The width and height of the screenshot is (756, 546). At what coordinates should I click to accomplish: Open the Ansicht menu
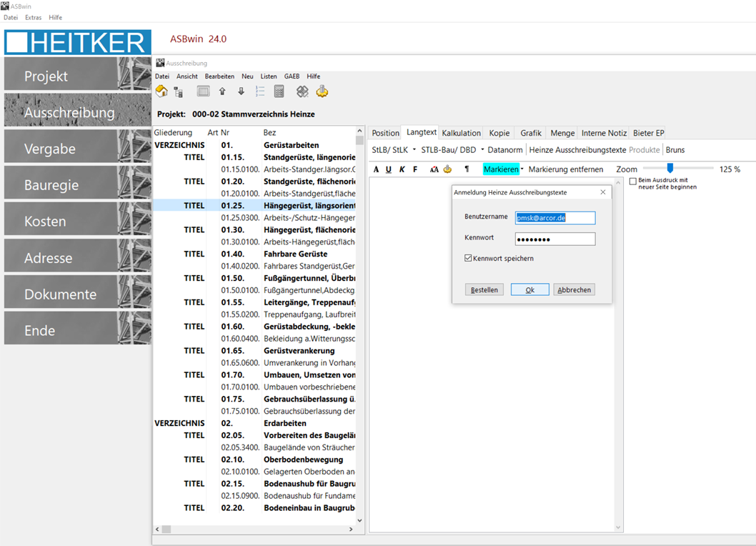pyautogui.click(x=187, y=76)
